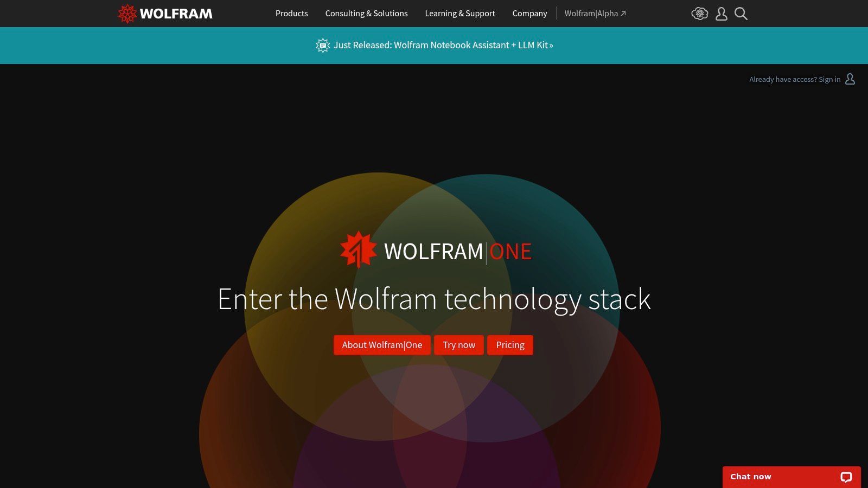The height and width of the screenshot is (488, 868).
Task: Click the Enter the Wolfram technology stack heading
Action: 434,299
